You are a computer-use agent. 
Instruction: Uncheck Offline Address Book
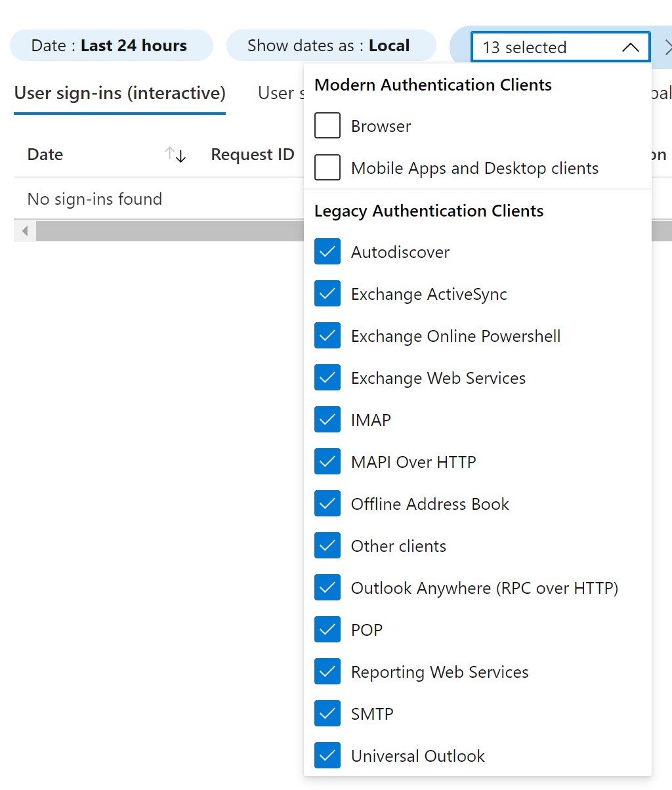click(x=327, y=503)
